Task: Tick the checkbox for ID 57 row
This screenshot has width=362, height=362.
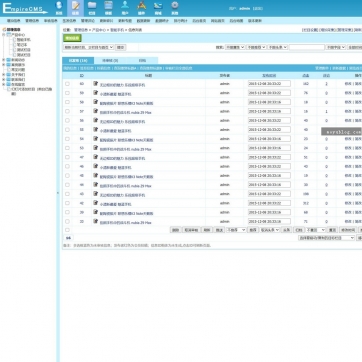Action: pos(67,111)
